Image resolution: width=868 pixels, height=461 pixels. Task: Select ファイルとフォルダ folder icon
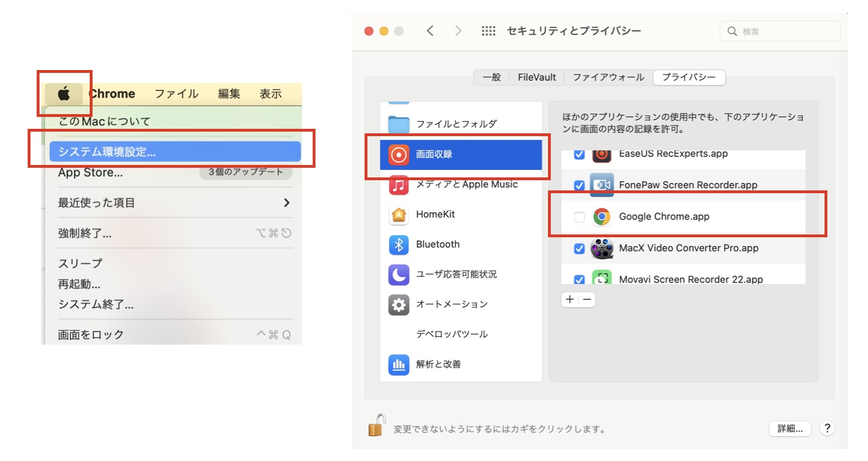pyautogui.click(x=399, y=124)
